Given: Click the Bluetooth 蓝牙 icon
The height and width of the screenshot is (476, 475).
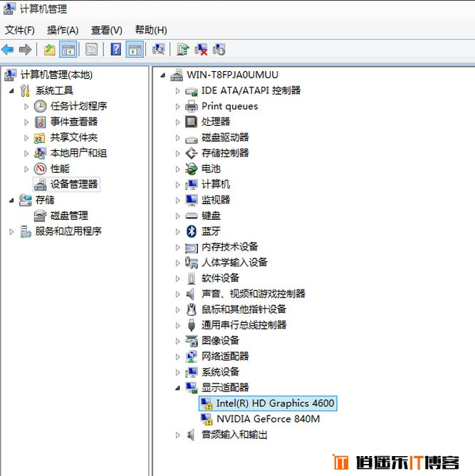Looking at the screenshot, I should 191,231.
